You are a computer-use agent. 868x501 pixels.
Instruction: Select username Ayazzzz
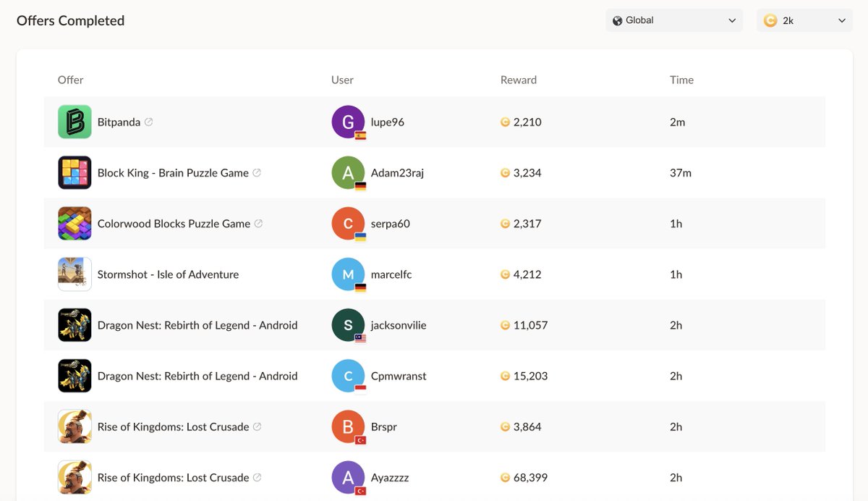click(x=390, y=476)
